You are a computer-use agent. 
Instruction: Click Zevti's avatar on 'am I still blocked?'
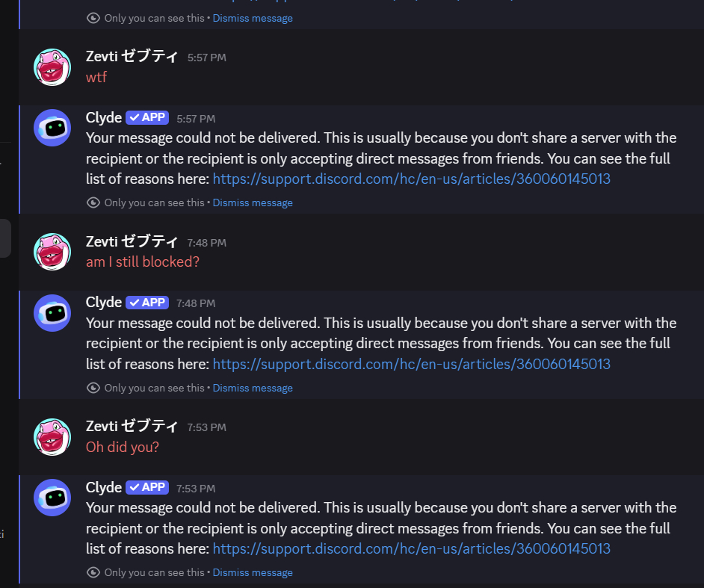(53, 252)
